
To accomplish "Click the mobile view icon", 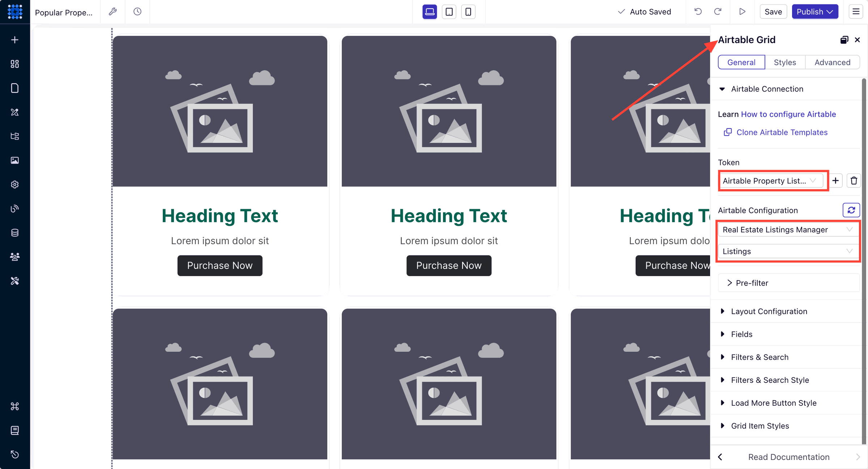I will [x=468, y=11].
